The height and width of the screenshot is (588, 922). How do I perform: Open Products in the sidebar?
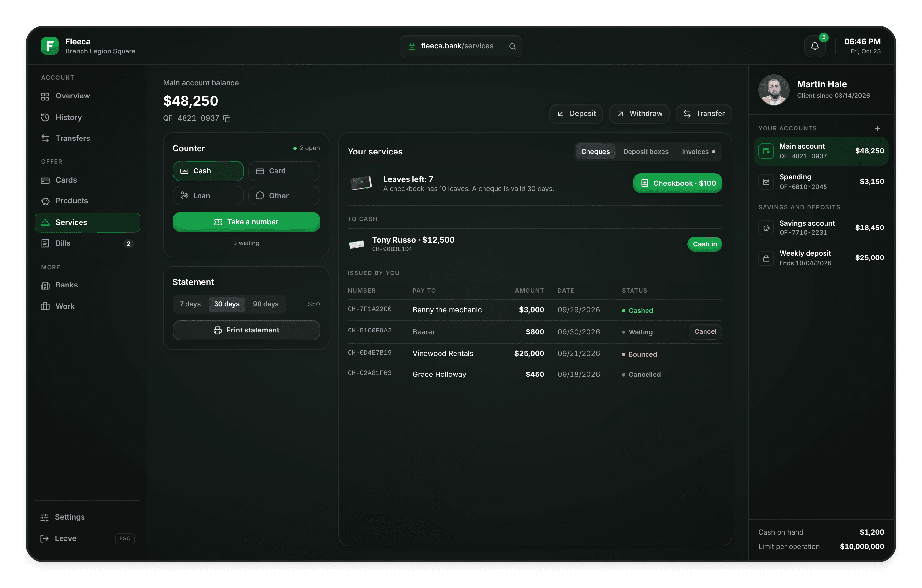(x=87, y=201)
